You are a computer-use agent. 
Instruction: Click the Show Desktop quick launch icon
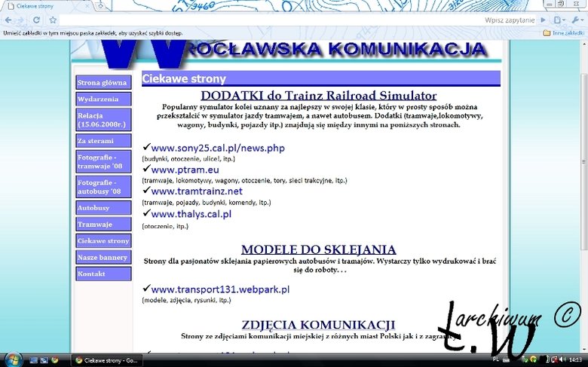coord(34,360)
